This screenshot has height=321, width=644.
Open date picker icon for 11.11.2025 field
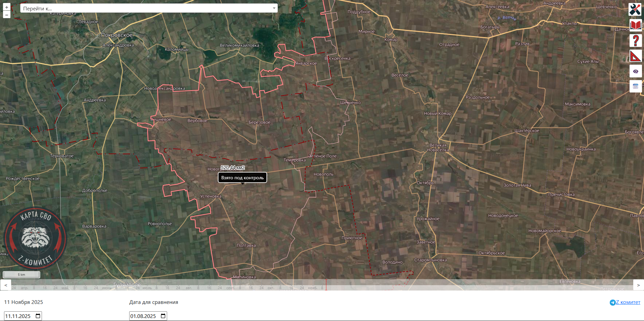click(38, 316)
